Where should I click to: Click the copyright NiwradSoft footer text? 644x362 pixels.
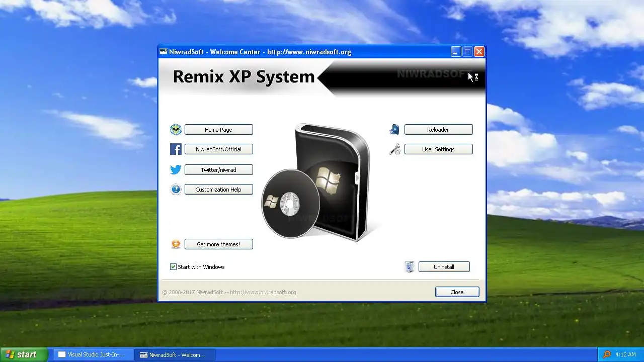click(x=229, y=292)
